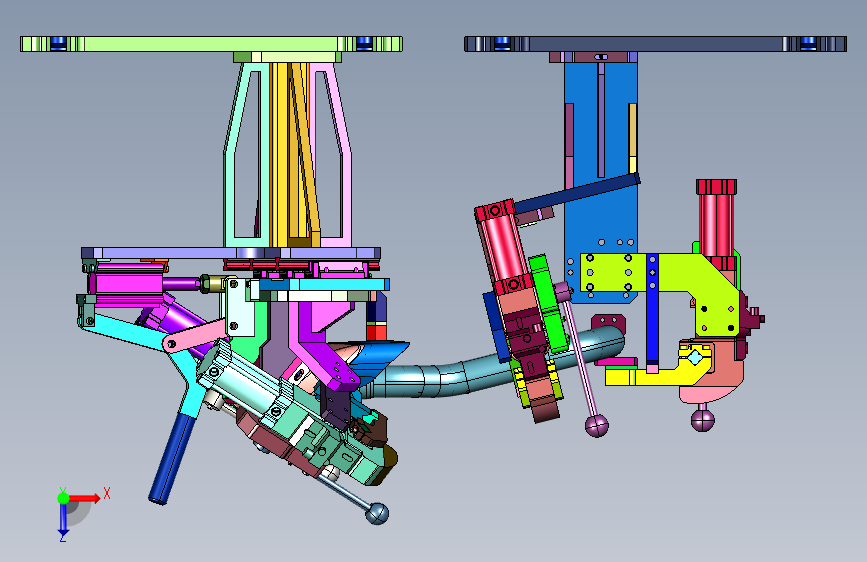867x562 pixels.
Task: Pick the dark blue lever handle at lower left
Action: 172,459
